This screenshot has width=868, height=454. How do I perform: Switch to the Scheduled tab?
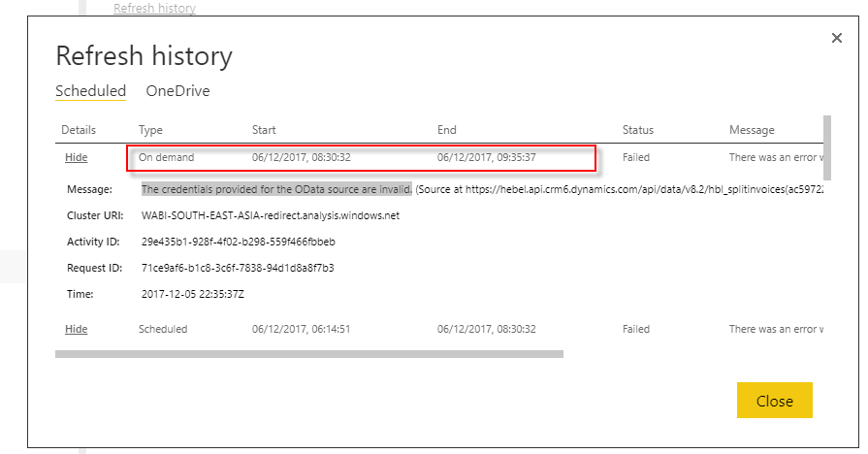point(91,91)
